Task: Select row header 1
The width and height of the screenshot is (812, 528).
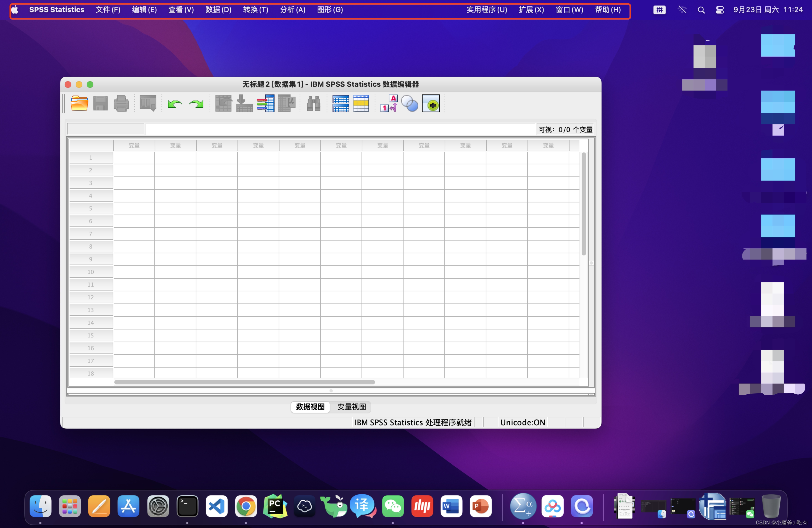Action: click(x=91, y=158)
